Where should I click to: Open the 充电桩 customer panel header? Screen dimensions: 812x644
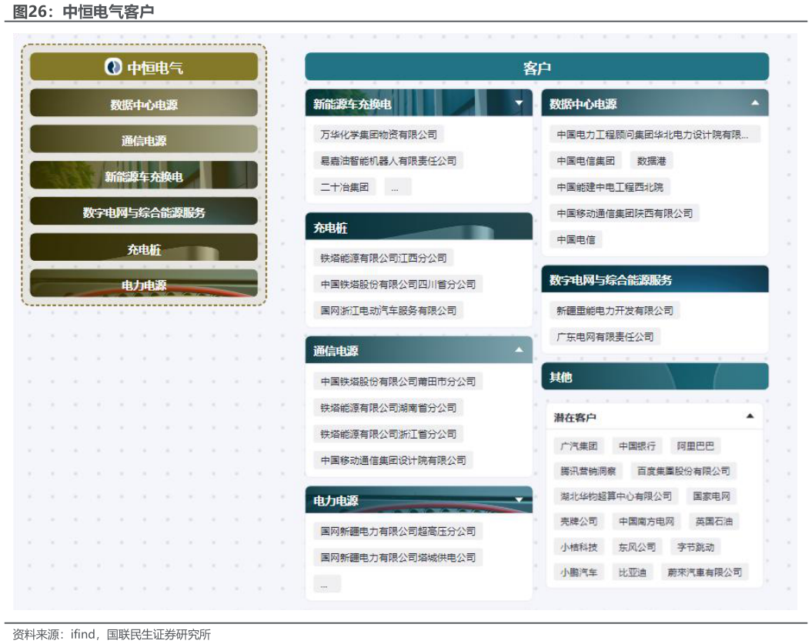coord(419,226)
